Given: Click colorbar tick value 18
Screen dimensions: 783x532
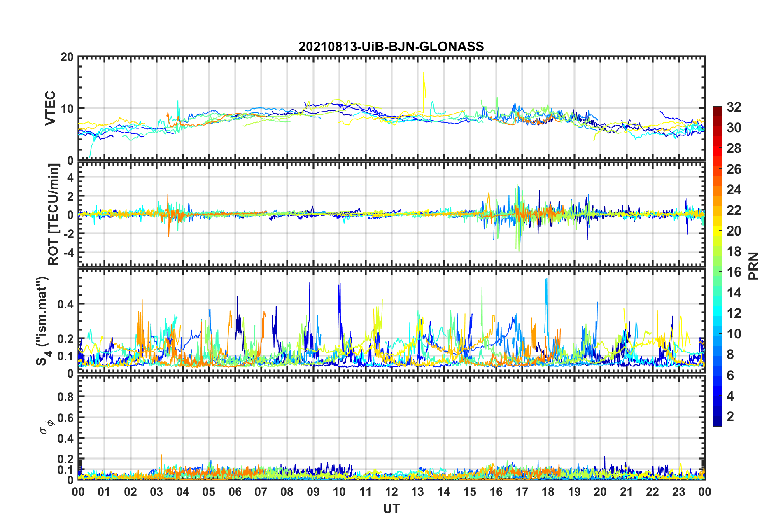Looking at the screenshot, I should point(734,251).
